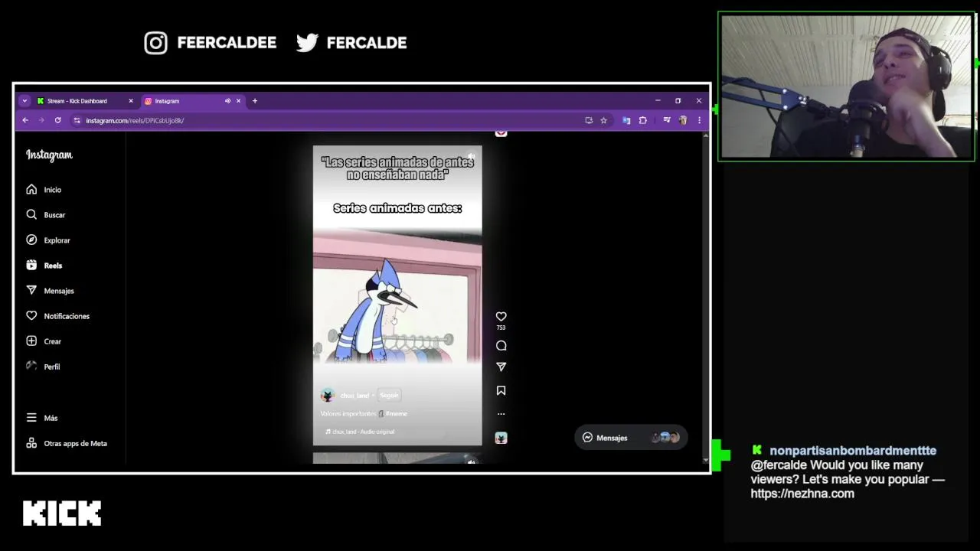The height and width of the screenshot is (551, 980).
Task: Click scrollbar down arrow
Action: [x=705, y=460]
